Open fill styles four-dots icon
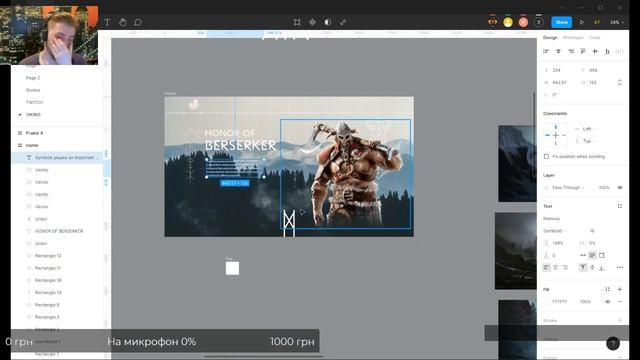The image size is (640, 360). 607,289
